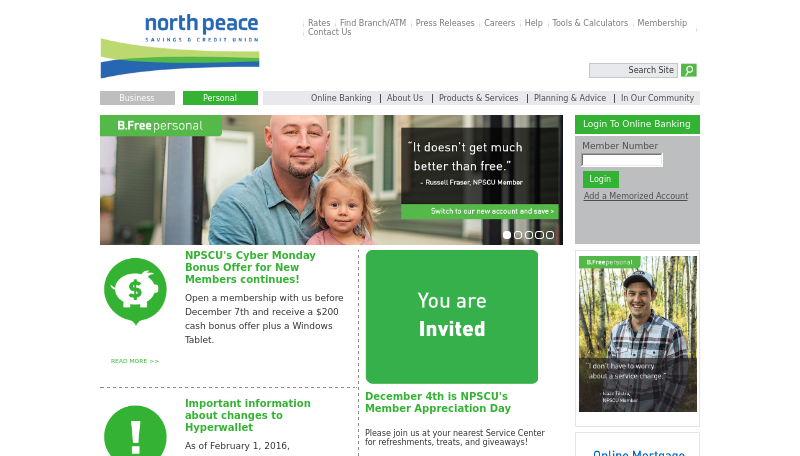Click the green search magnifier button
Image resolution: width=800 pixels, height=456 pixels.
[x=689, y=70]
